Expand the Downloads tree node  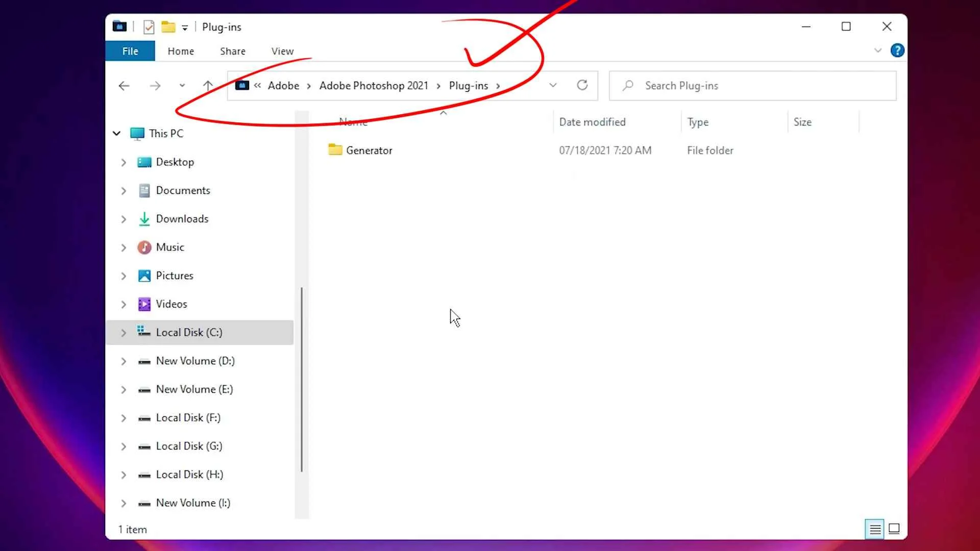point(124,219)
